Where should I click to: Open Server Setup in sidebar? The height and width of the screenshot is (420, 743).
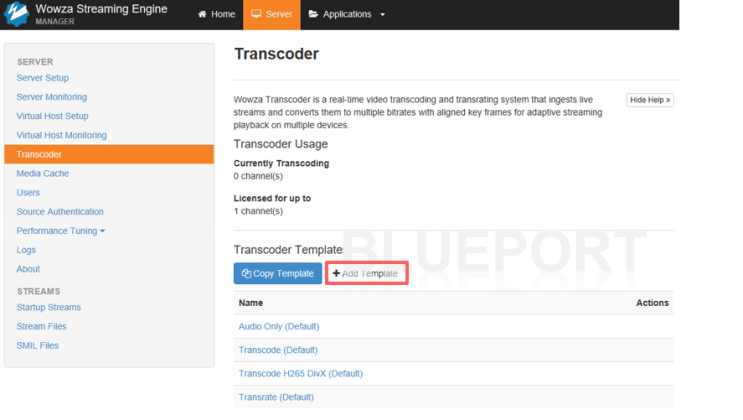tap(43, 78)
